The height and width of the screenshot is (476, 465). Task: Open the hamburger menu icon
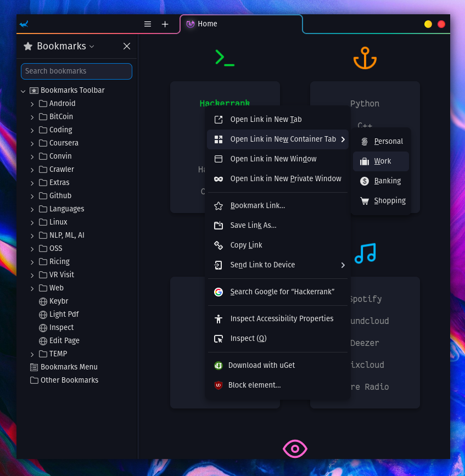148,24
